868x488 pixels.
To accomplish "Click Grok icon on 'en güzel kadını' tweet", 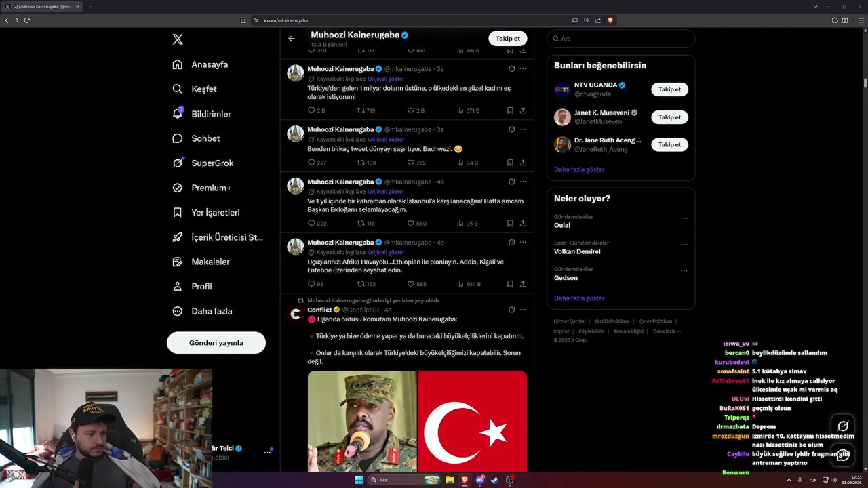I will pos(511,68).
